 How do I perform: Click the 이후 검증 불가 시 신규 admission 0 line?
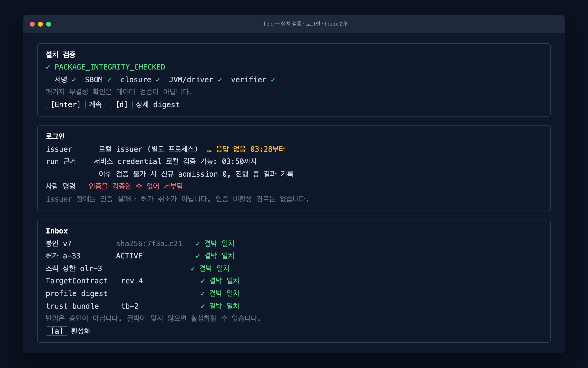tap(196, 174)
